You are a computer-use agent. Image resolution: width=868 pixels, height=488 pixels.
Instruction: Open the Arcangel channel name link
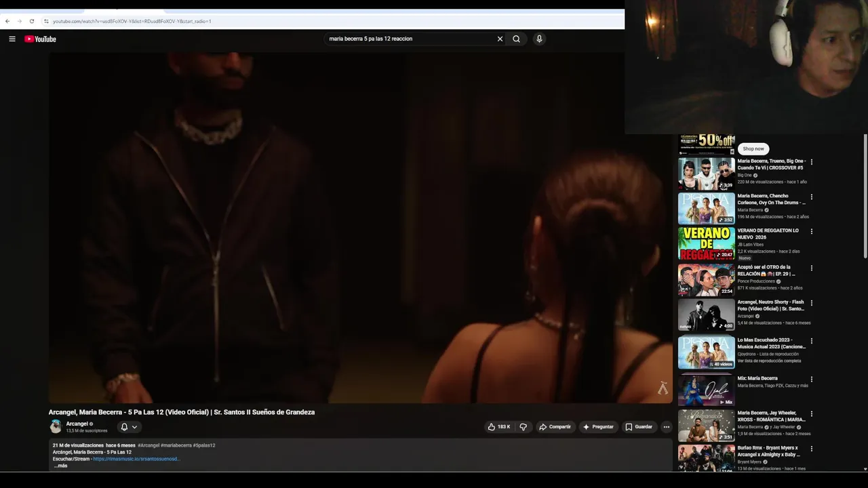(77, 424)
